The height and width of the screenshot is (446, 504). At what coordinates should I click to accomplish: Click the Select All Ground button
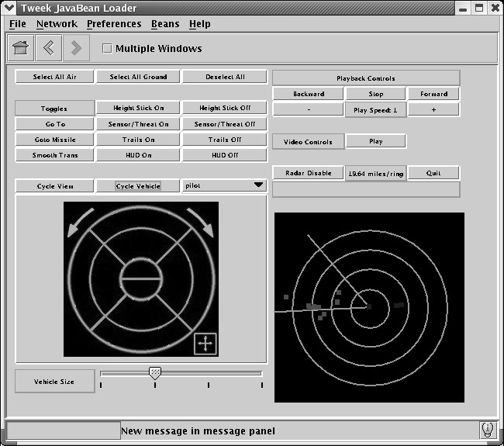(x=138, y=77)
